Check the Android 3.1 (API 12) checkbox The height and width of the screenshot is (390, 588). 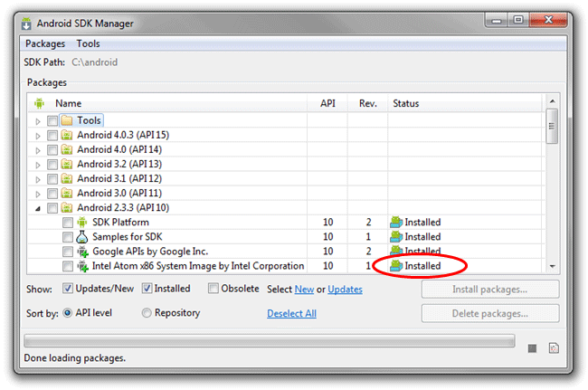(x=52, y=179)
